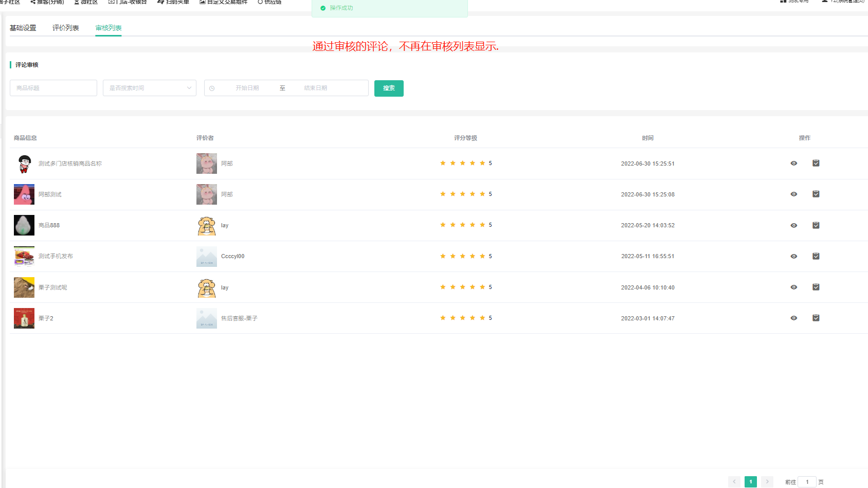Open the 结束日期 date field
This screenshot has width=868, height=488.
pyautogui.click(x=315, y=88)
